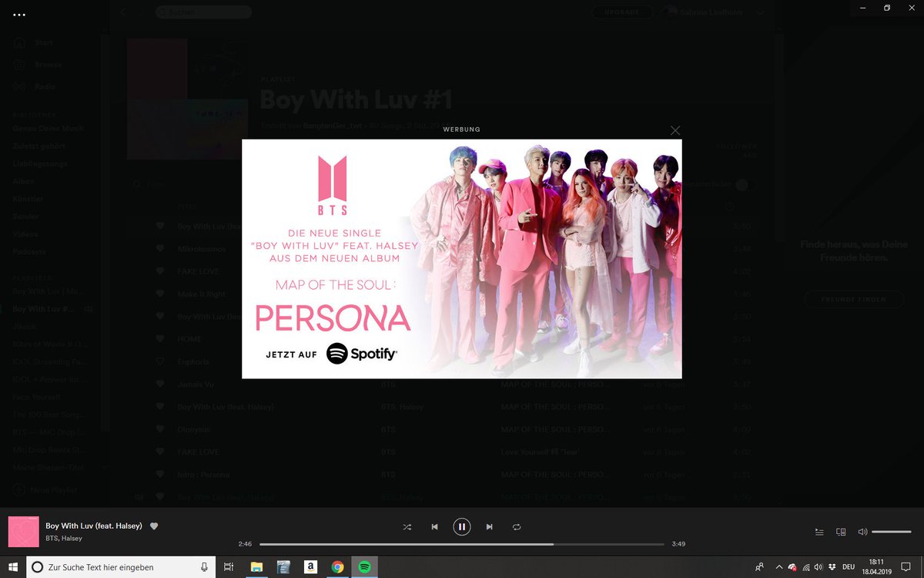Select the Intro : Persona track row
Viewport: 924px width, 578px height.
click(x=447, y=474)
